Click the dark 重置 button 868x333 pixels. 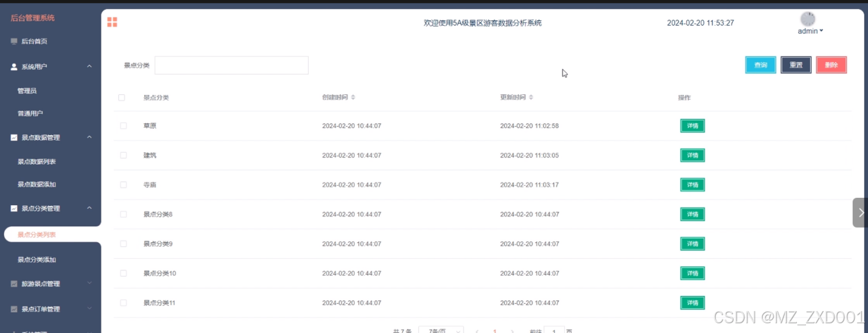[796, 65]
